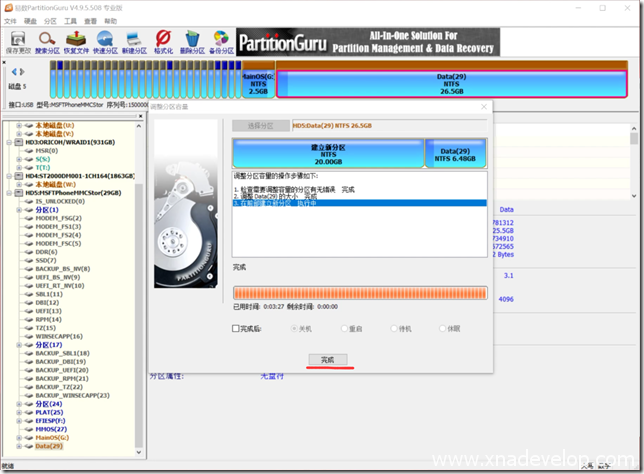The height and width of the screenshot is (474, 644).
Task: Click the 格式化 (Format) toolbar icon
Action: click(x=163, y=41)
